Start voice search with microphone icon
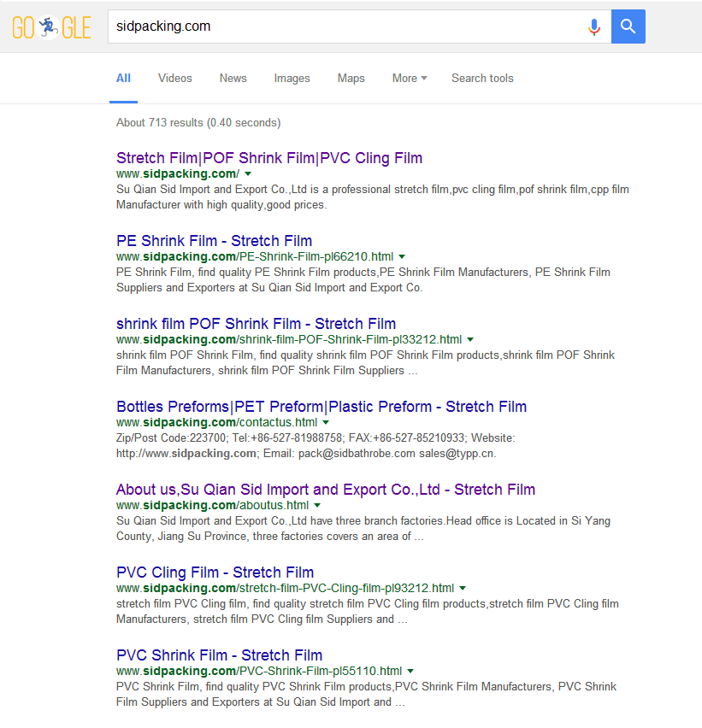702x728 pixels. pos(593,27)
